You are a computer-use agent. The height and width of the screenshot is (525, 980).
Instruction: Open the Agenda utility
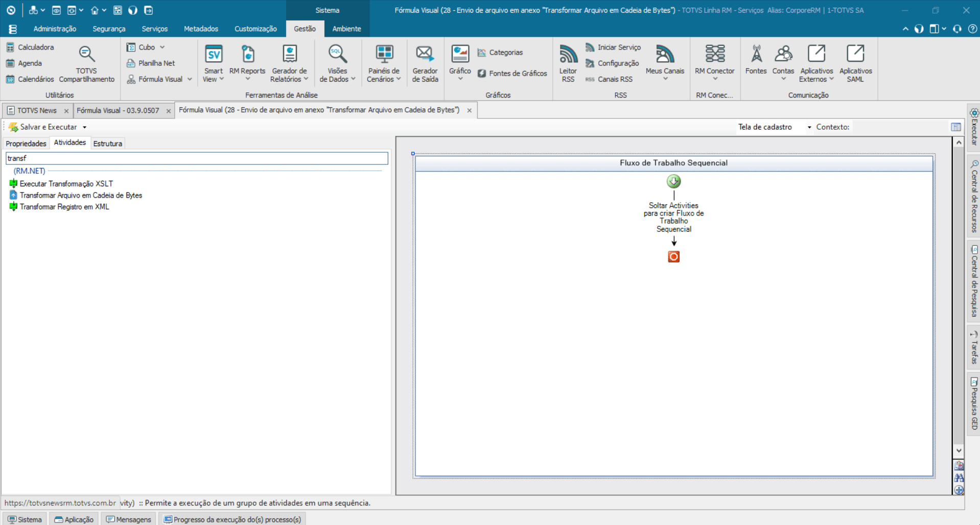24,63
